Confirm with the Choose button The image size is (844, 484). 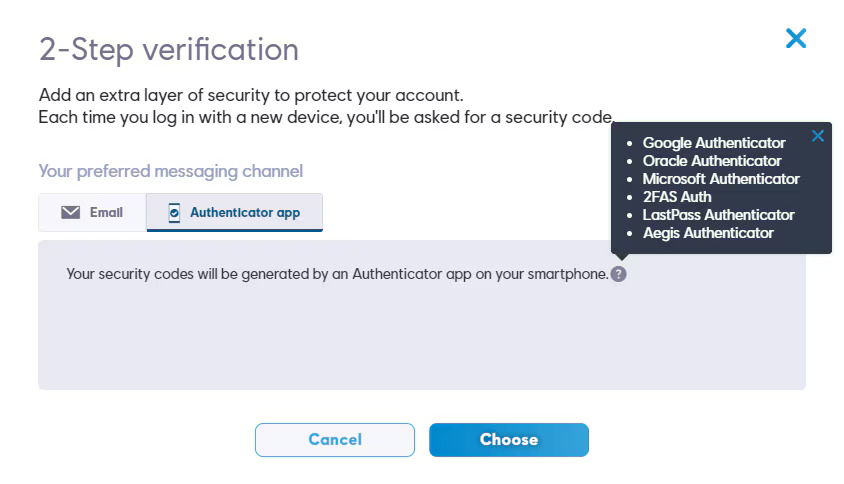click(x=508, y=439)
